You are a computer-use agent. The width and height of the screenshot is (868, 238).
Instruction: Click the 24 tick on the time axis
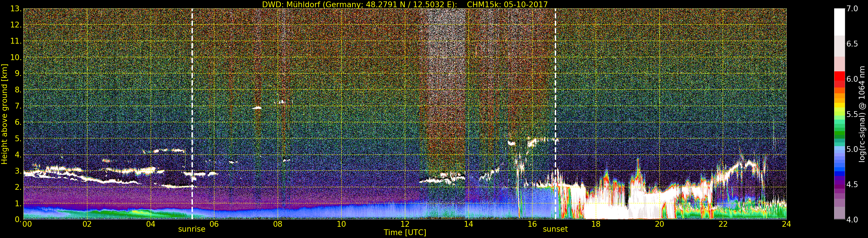[786, 224]
